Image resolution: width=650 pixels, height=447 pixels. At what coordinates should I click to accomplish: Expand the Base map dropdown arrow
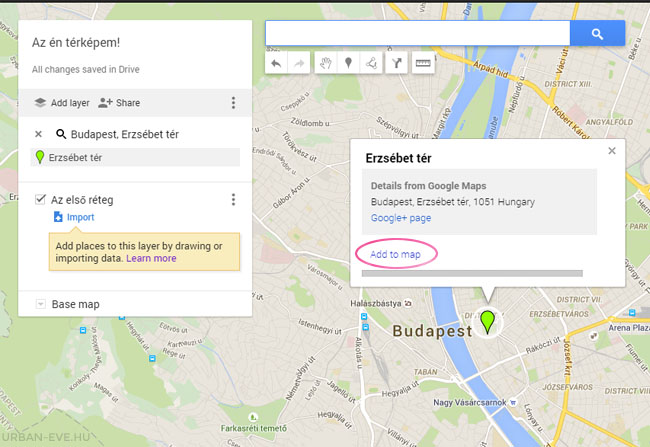[40, 304]
